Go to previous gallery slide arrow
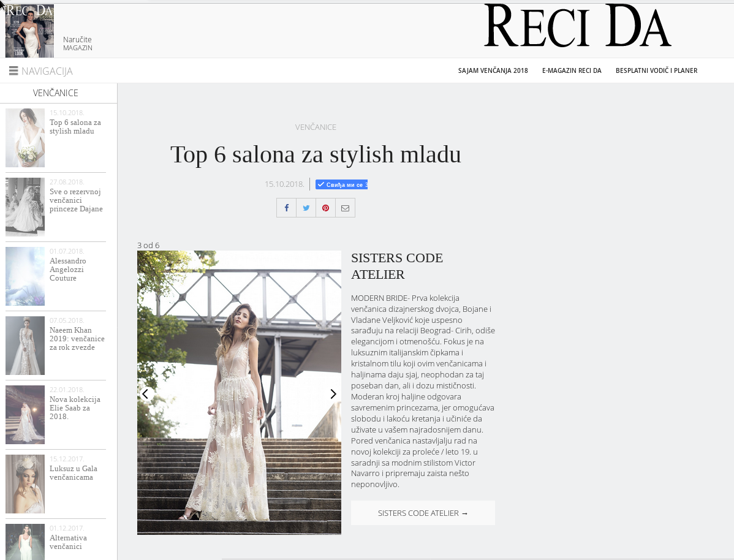This screenshot has height=560, width=734. (x=146, y=394)
